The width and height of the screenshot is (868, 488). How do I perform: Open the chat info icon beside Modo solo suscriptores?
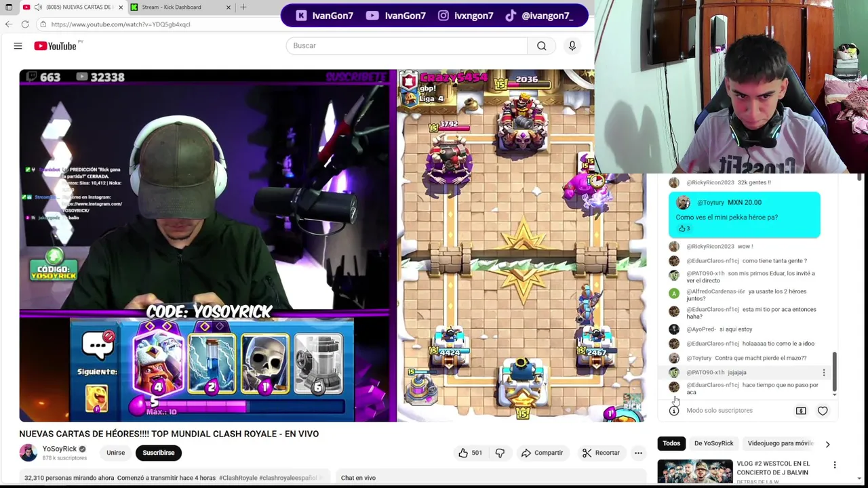tap(674, 411)
